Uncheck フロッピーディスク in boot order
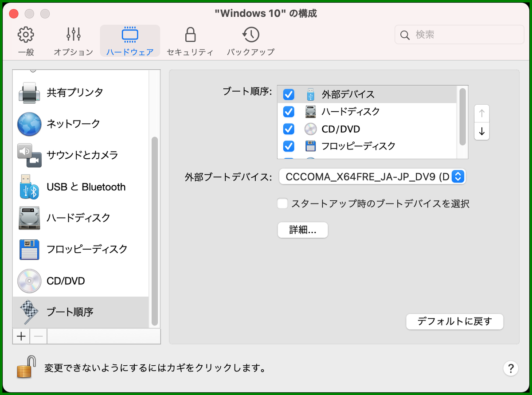Image resolution: width=532 pixels, height=395 pixels. 289,146
